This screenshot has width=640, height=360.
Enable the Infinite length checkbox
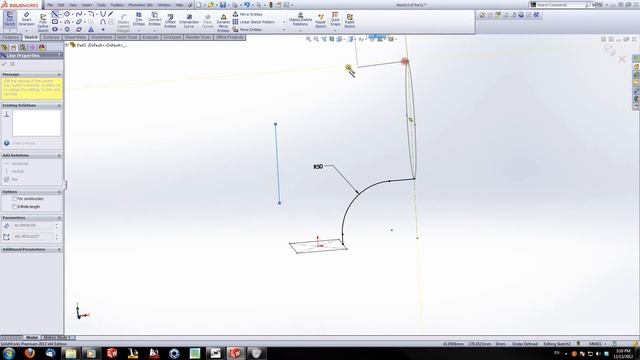pos(15,207)
